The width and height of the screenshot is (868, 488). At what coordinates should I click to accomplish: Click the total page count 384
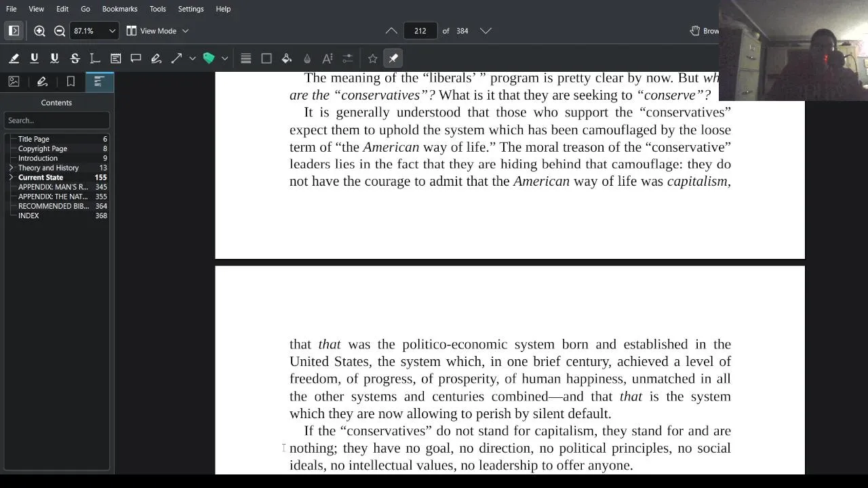pyautogui.click(x=462, y=31)
